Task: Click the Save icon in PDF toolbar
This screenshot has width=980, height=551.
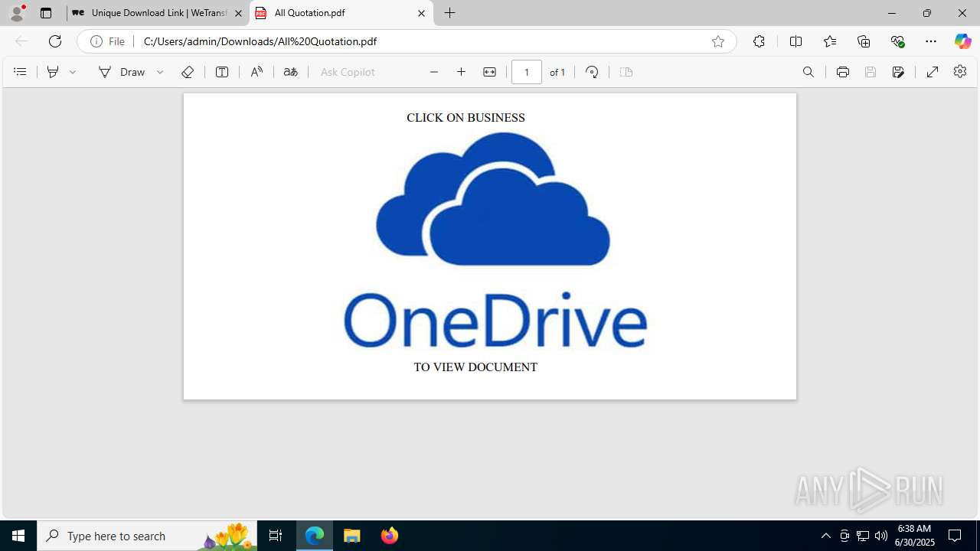Action: 871,72
